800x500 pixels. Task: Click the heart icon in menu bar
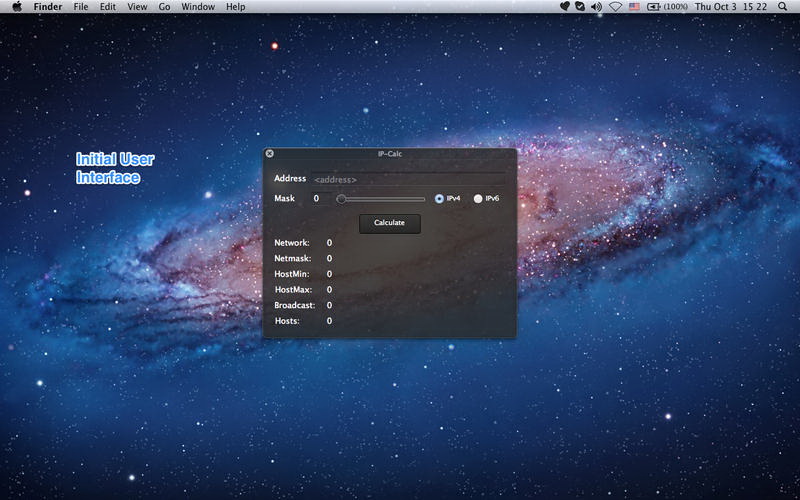coord(565,7)
